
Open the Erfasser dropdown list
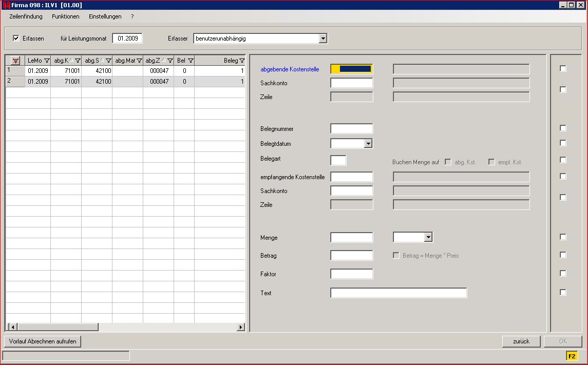[x=323, y=39]
